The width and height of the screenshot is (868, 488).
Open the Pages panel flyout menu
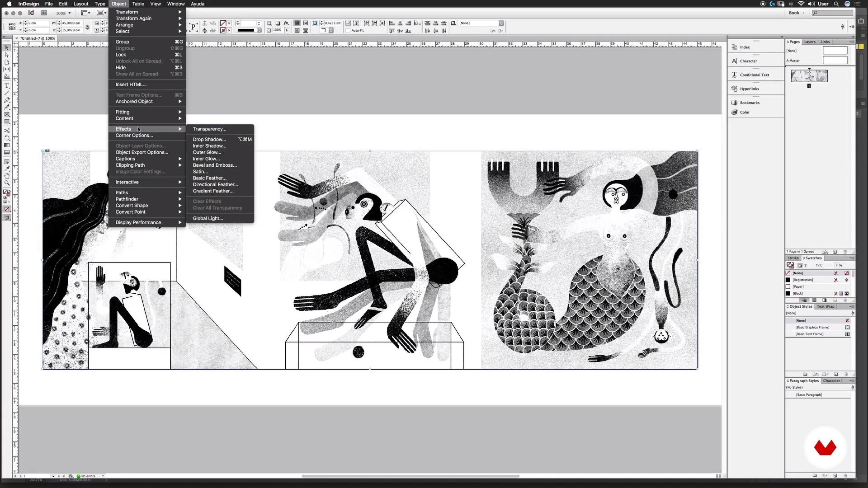click(852, 42)
